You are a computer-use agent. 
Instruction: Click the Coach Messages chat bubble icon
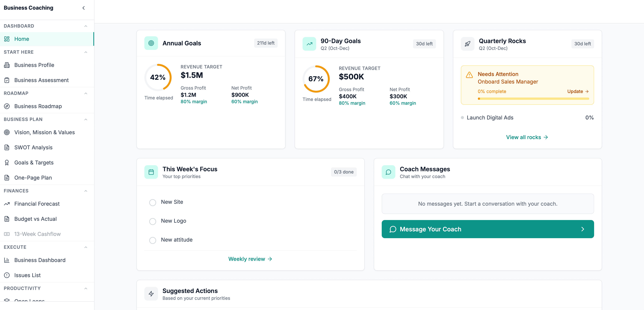pyautogui.click(x=388, y=172)
